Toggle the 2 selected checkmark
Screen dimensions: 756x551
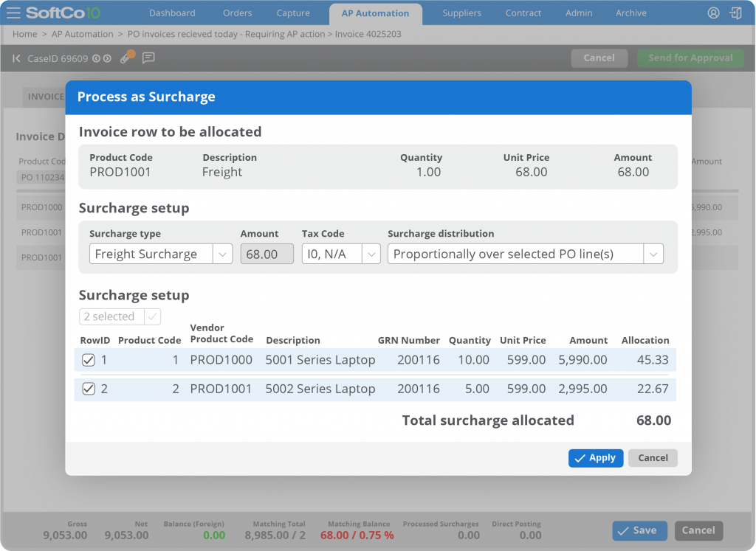tap(152, 316)
